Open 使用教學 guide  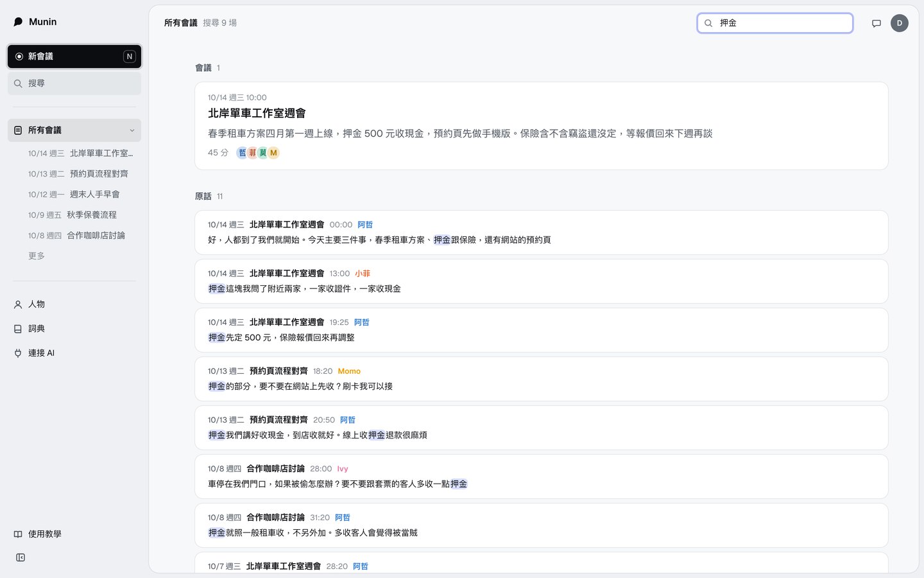(74, 534)
